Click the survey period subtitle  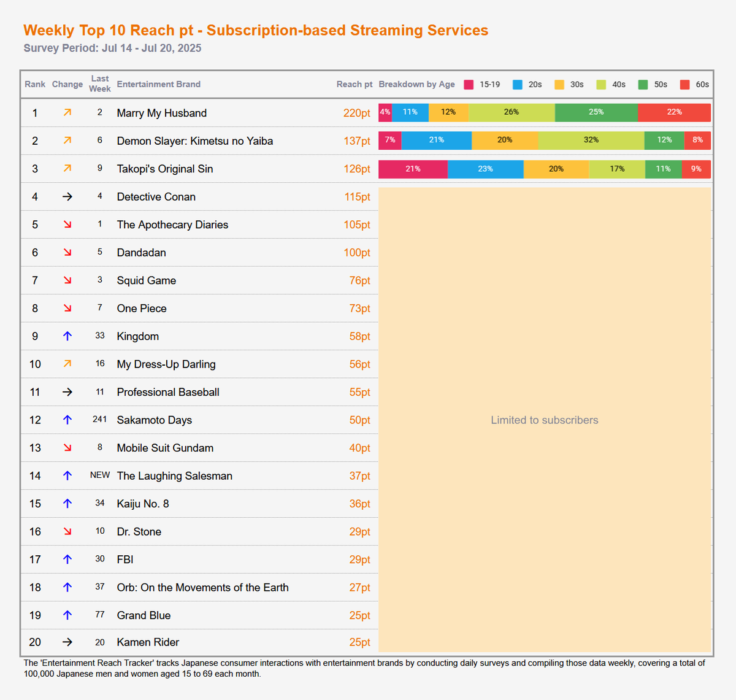tap(112, 48)
